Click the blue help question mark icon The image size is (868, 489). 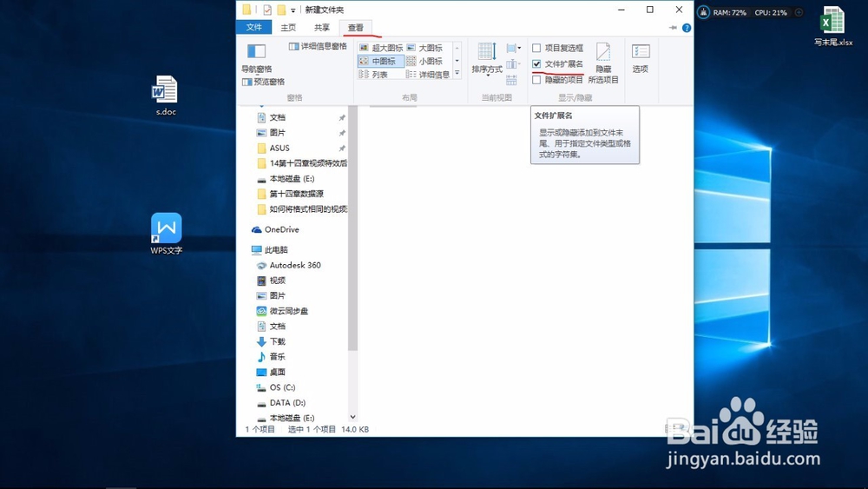pyautogui.click(x=687, y=28)
